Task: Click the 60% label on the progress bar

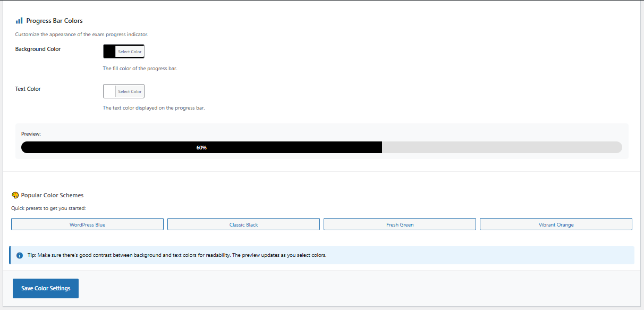Action: point(201,148)
